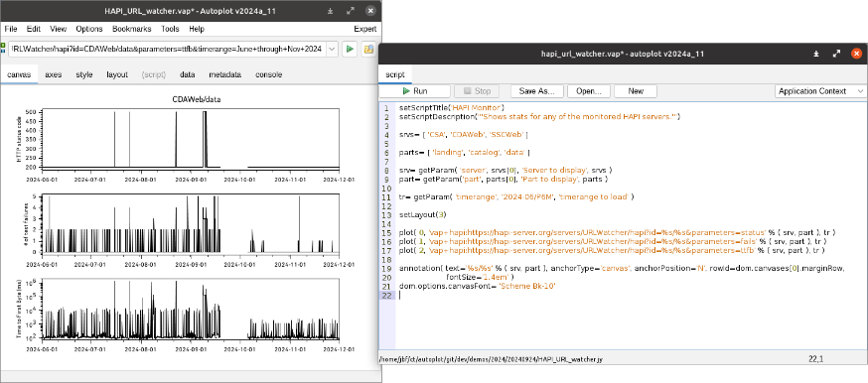Click the HTTP status code plot

pos(191,140)
